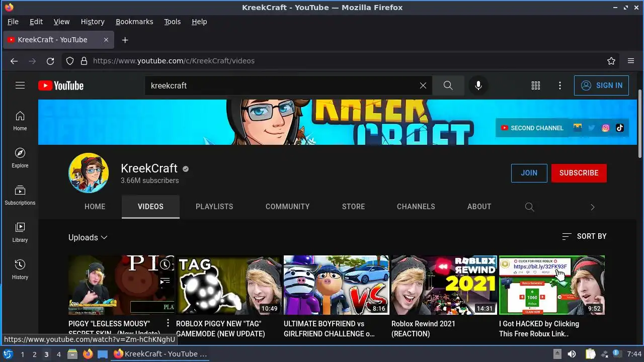Open the Roblox Rewind 2021 thumbnail
This screenshot has height=362, width=644.
pyautogui.click(x=444, y=285)
